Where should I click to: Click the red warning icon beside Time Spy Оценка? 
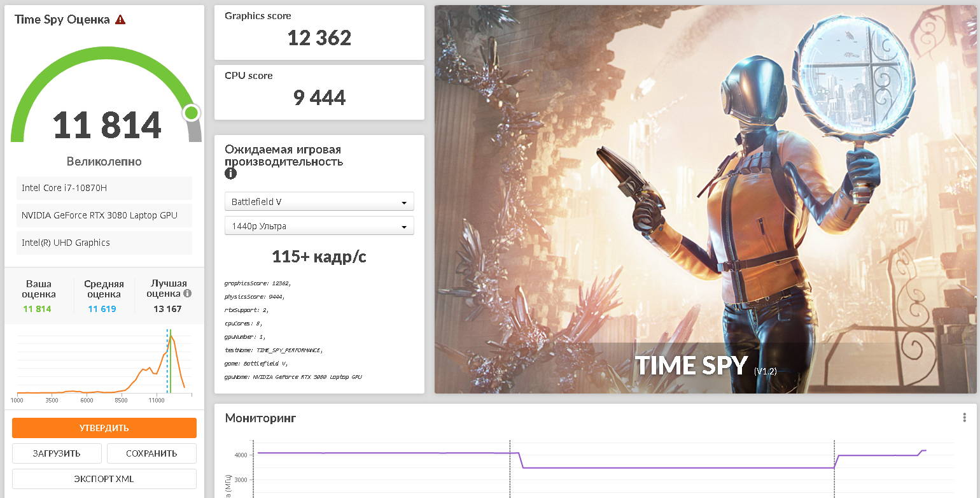click(x=120, y=19)
